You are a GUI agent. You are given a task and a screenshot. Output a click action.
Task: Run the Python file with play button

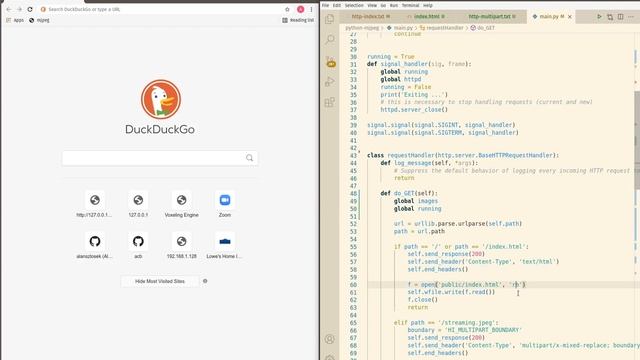[x=599, y=17]
